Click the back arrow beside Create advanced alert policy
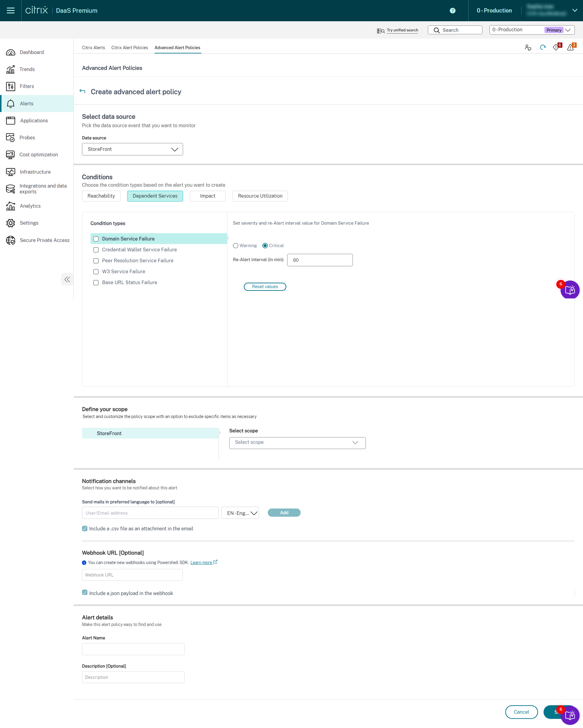The height and width of the screenshot is (728, 583). point(82,91)
